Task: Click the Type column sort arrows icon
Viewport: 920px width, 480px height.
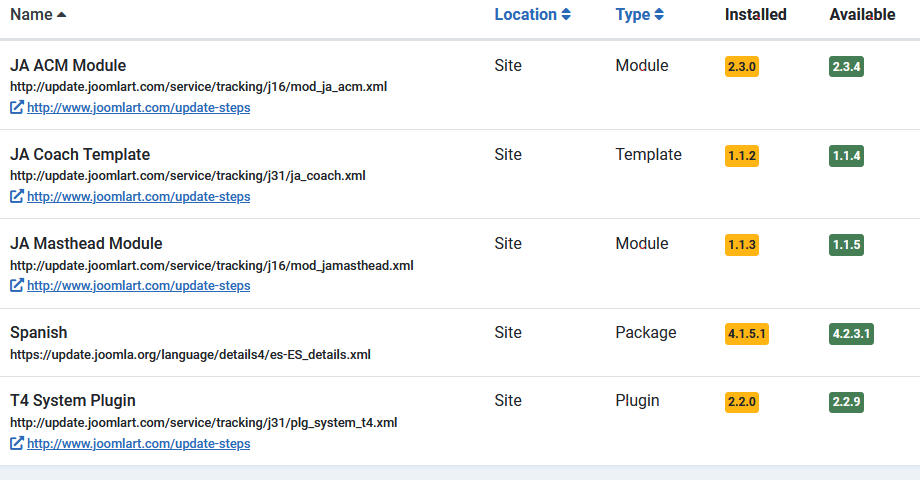Action: [x=659, y=15]
